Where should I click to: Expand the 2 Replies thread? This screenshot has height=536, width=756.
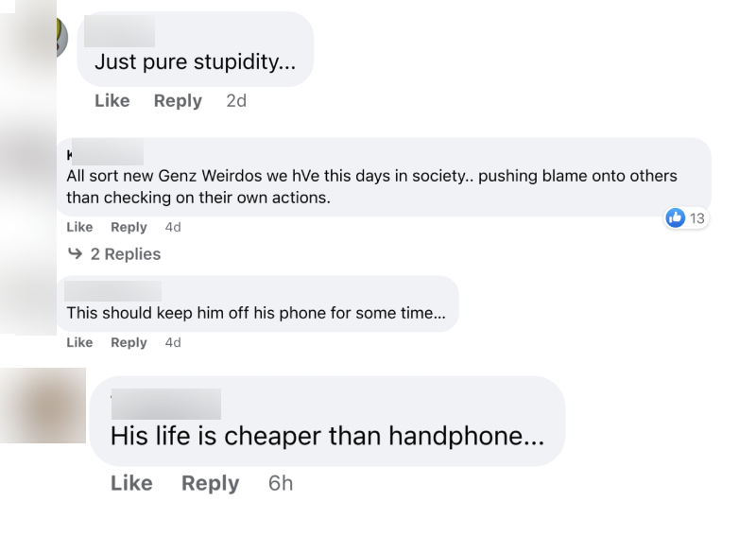coord(126,253)
